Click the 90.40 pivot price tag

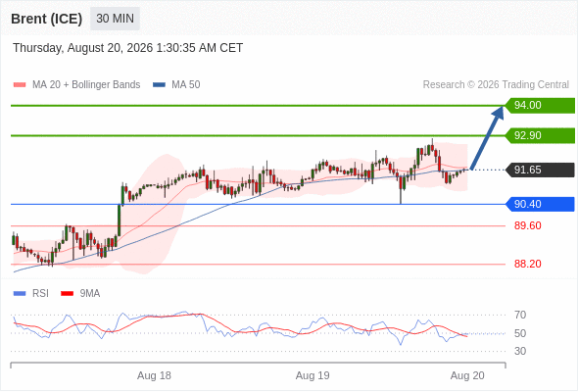[x=540, y=204]
